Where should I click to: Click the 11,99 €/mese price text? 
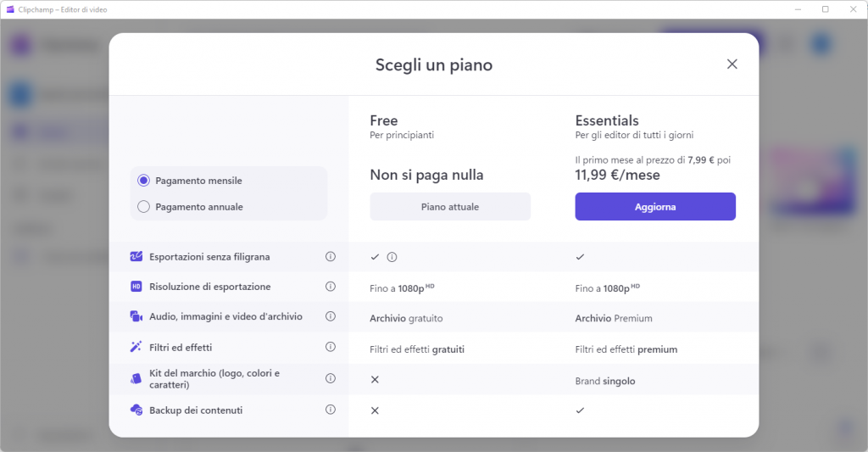(617, 175)
